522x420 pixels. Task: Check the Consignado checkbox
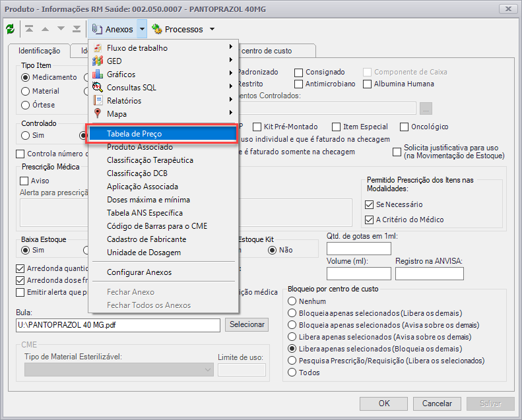coord(299,72)
